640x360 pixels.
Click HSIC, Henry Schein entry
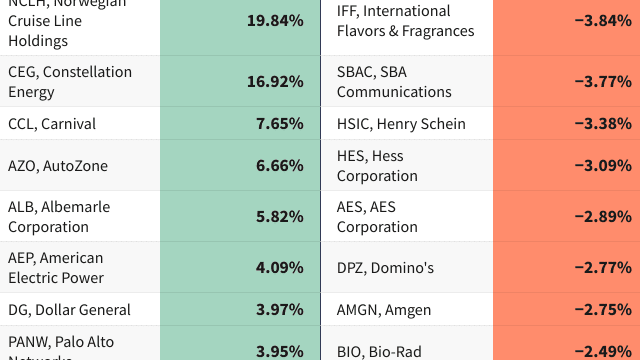point(401,124)
